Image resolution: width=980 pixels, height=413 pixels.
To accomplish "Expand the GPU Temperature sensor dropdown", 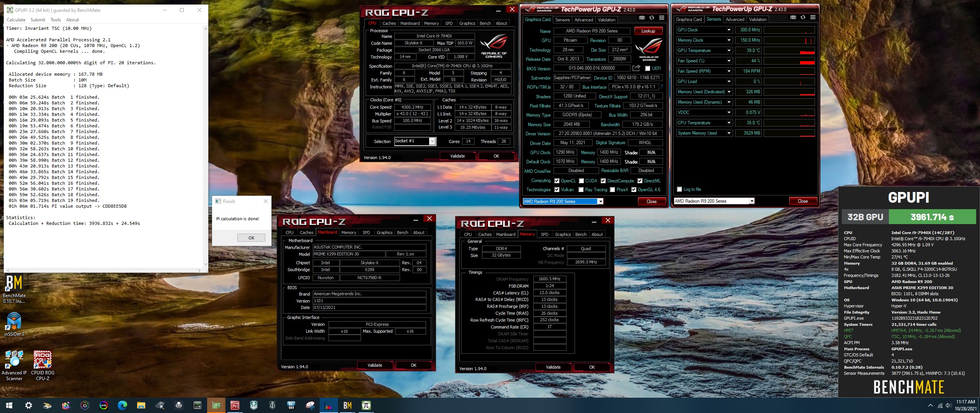I will coord(729,50).
